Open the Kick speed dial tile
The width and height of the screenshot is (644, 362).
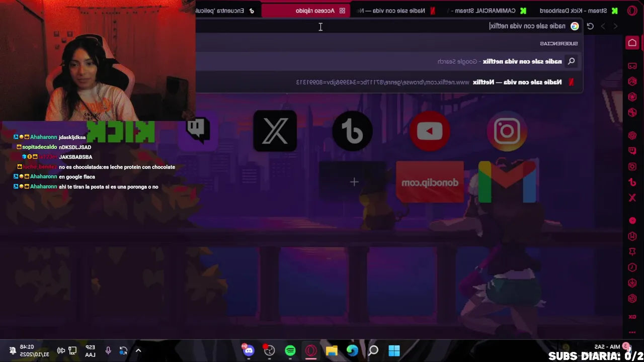click(121, 131)
